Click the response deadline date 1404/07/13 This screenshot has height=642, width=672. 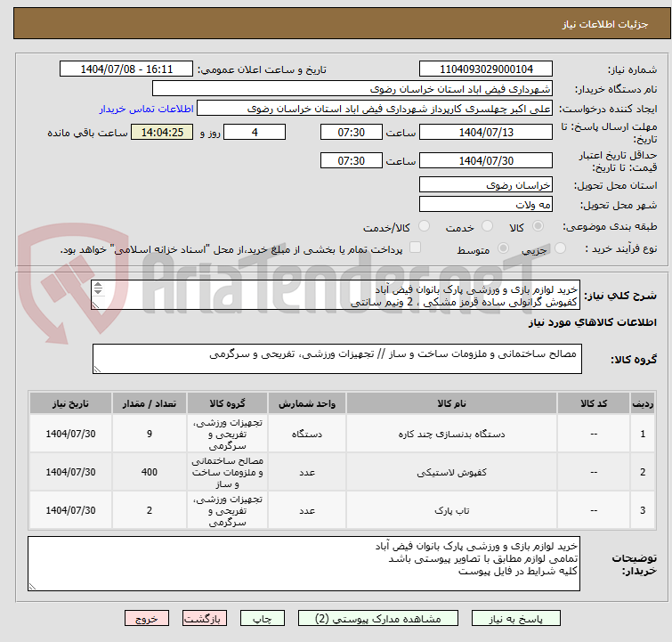(x=486, y=132)
